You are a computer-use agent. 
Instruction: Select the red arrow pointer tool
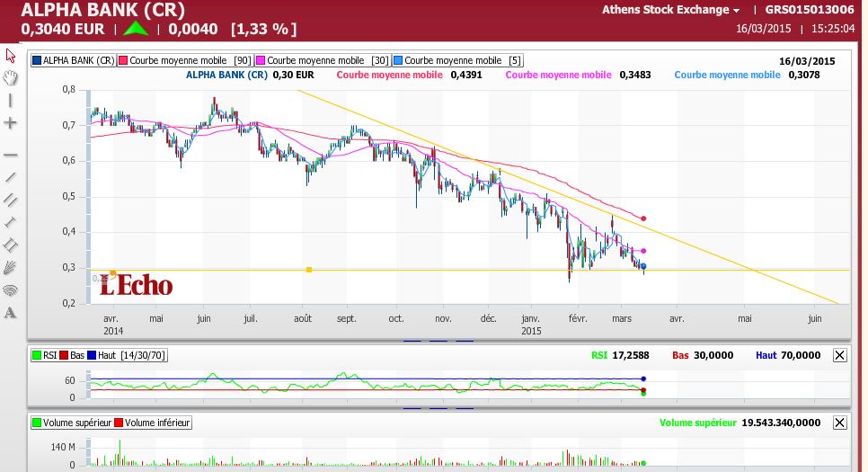11,56
